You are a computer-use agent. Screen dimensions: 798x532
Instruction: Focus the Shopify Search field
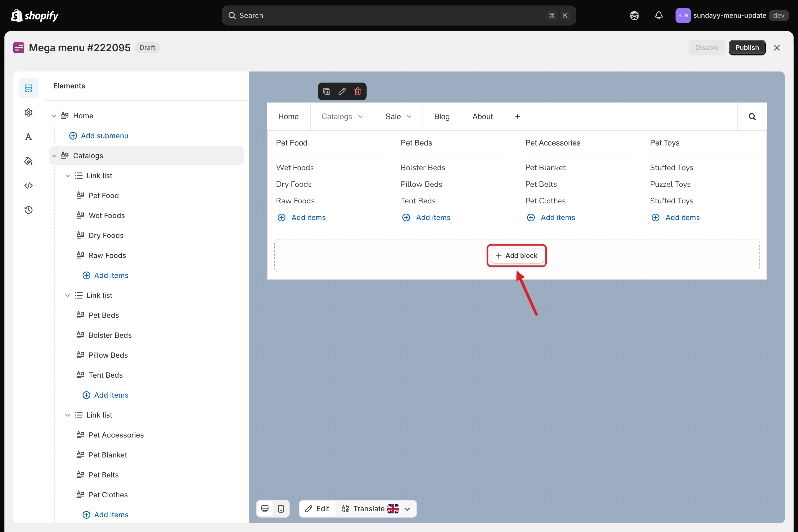pyautogui.click(x=399, y=16)
